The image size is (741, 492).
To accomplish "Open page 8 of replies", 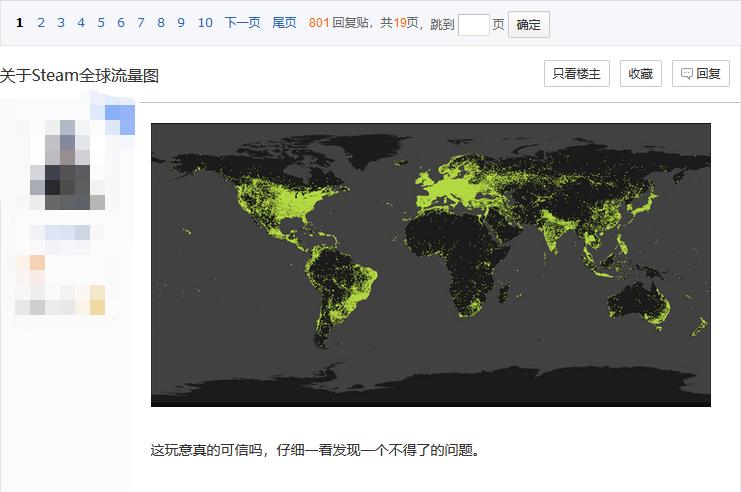I will 161,23.
